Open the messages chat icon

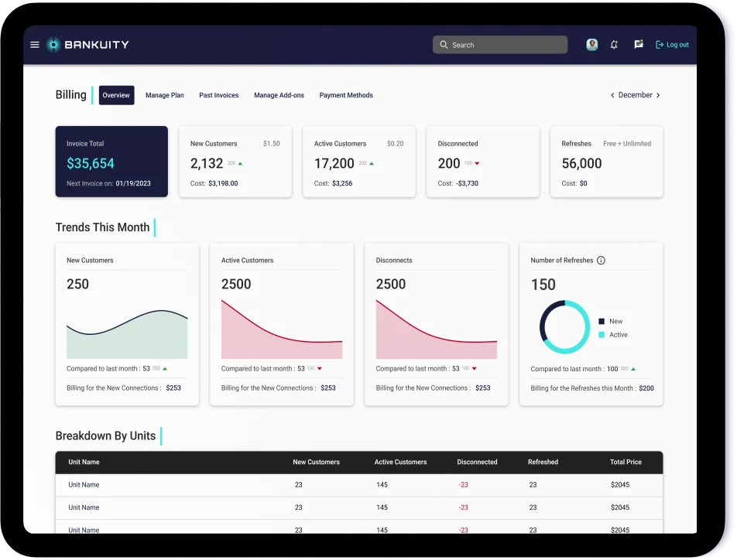tap(639, 44)
